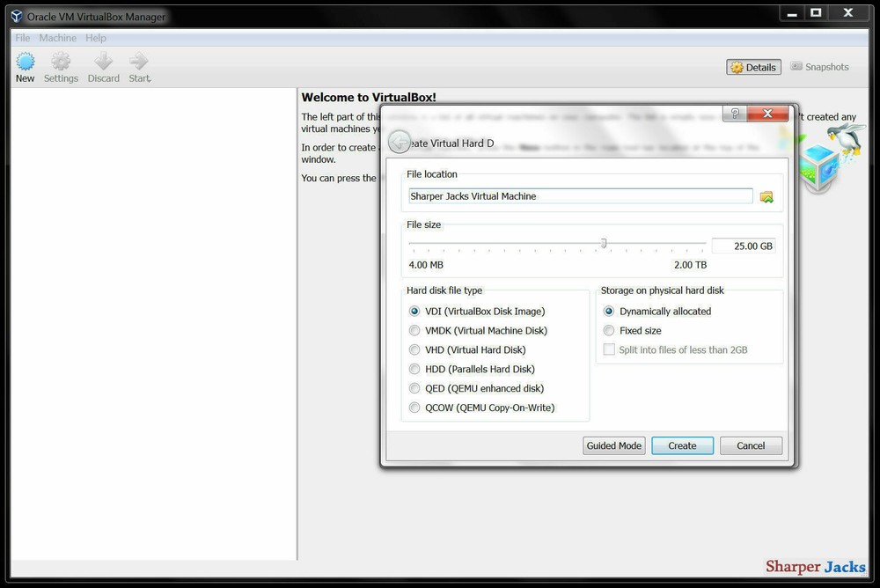Open dialog help via the question mark icon
Screen dimensions: 880x588
click(735, 113)
